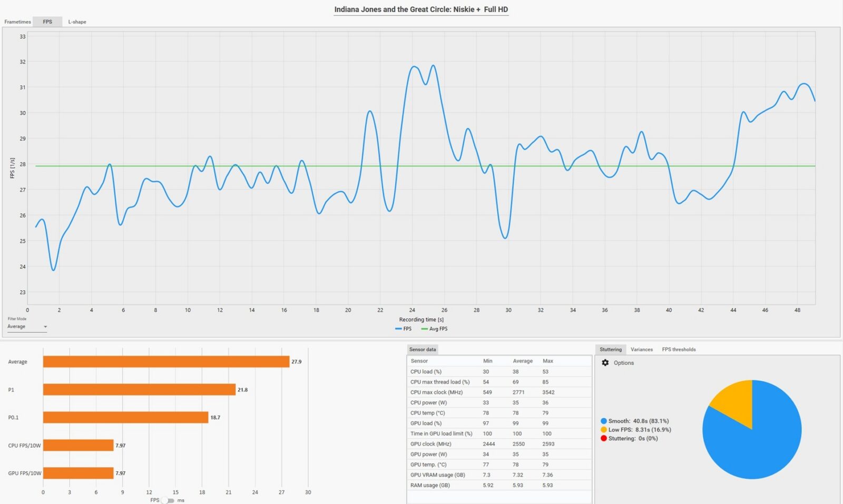Click the orange P0.1 bar
This screenshot has height=504, width=843.
pyautogui.click(x=125, y=418)
